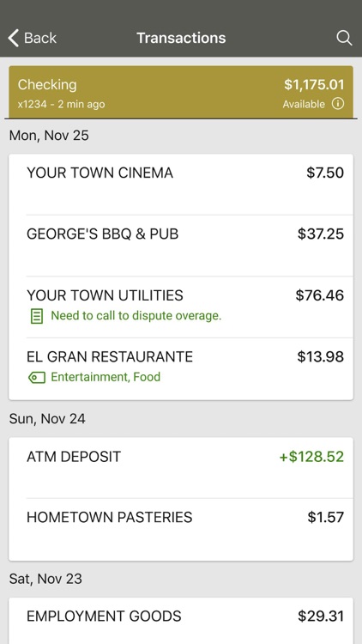Tap the $76.46 utilities amount
This screenshot has height=644, width=362.
320,295
